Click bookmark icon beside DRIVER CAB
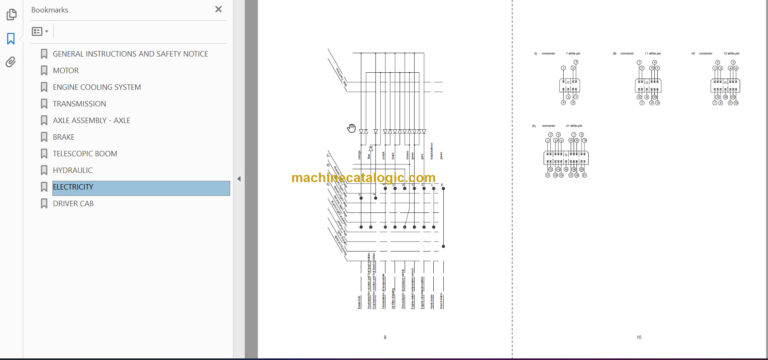 (44, 204)
